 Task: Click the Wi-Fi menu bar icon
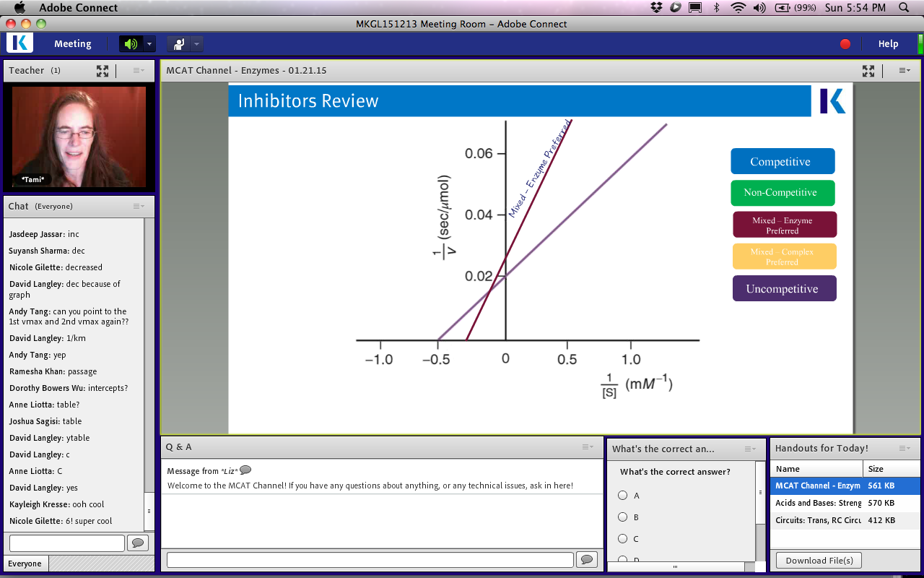738,8
